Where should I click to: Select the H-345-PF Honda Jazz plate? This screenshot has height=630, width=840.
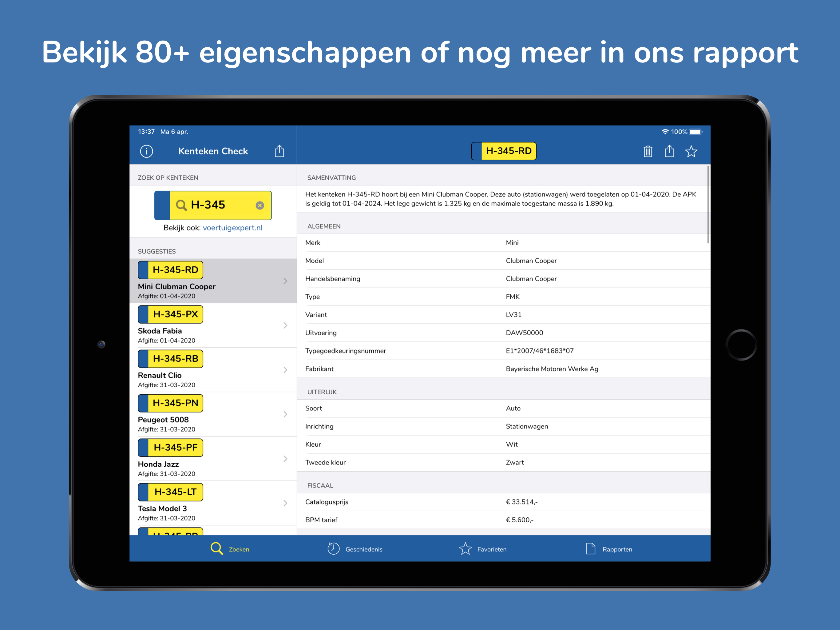coord(171,448)
